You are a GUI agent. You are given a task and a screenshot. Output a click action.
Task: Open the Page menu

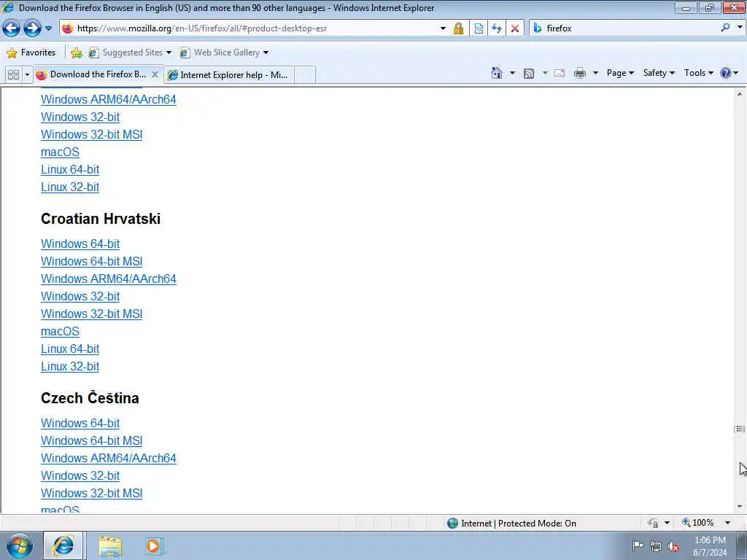tap(620, 73)
